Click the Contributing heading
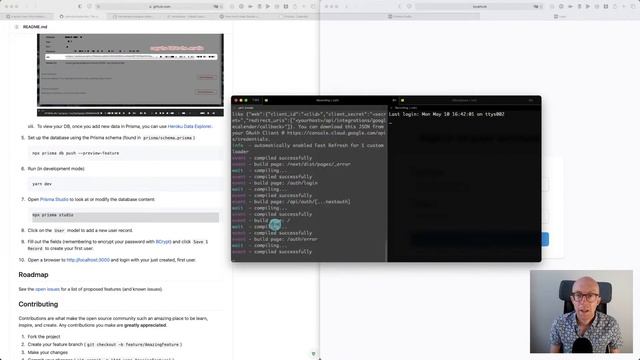 point(38,304)
